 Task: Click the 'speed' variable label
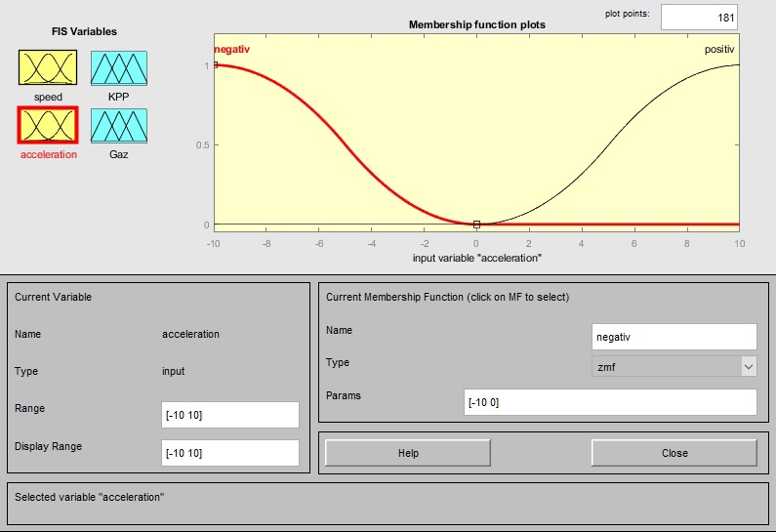[48, 97]
